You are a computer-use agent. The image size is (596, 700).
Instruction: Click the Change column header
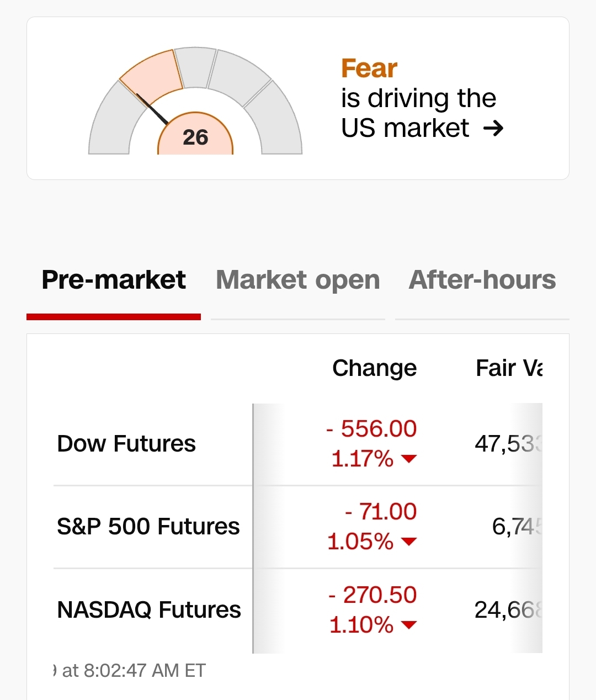pos(374,368)
